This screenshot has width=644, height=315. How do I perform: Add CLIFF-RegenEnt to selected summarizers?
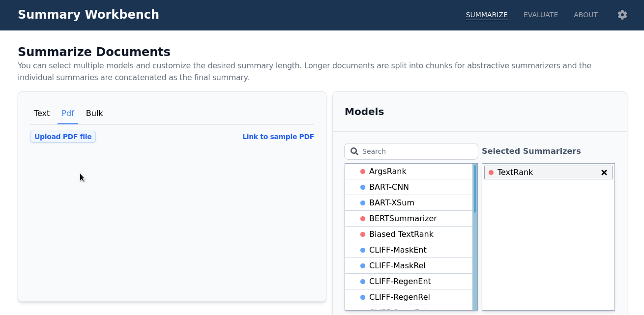click(x=409, y=282)
